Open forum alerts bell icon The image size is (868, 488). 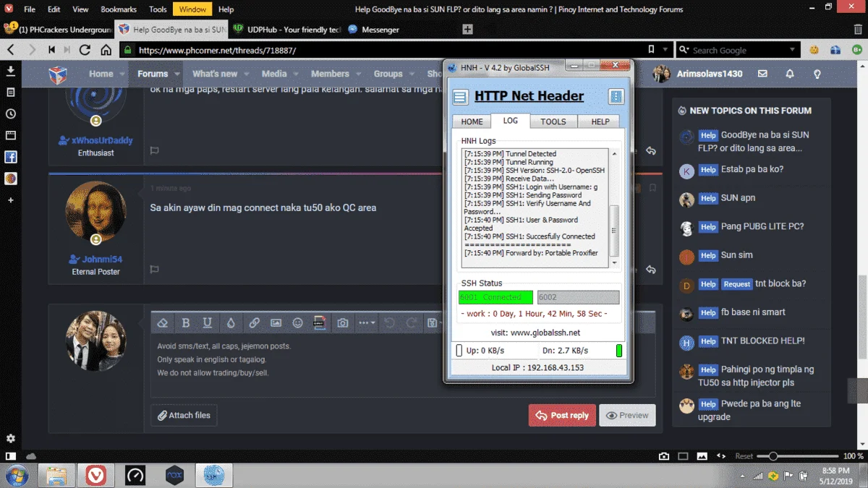[x=790, y=74]
